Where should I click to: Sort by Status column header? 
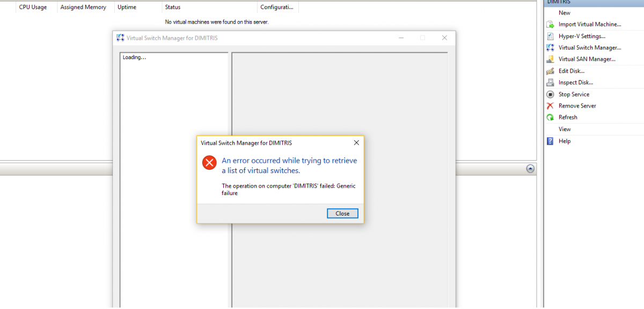point(209,7)
